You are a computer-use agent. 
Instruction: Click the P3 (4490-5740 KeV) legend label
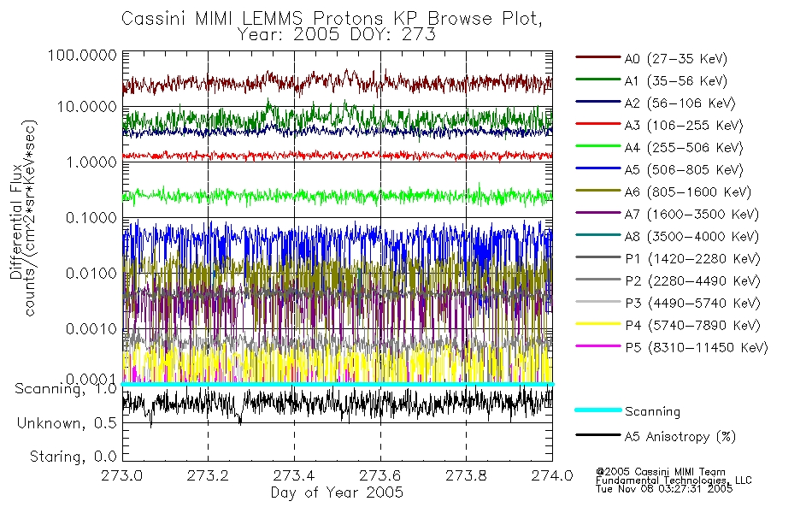(693, 304)
